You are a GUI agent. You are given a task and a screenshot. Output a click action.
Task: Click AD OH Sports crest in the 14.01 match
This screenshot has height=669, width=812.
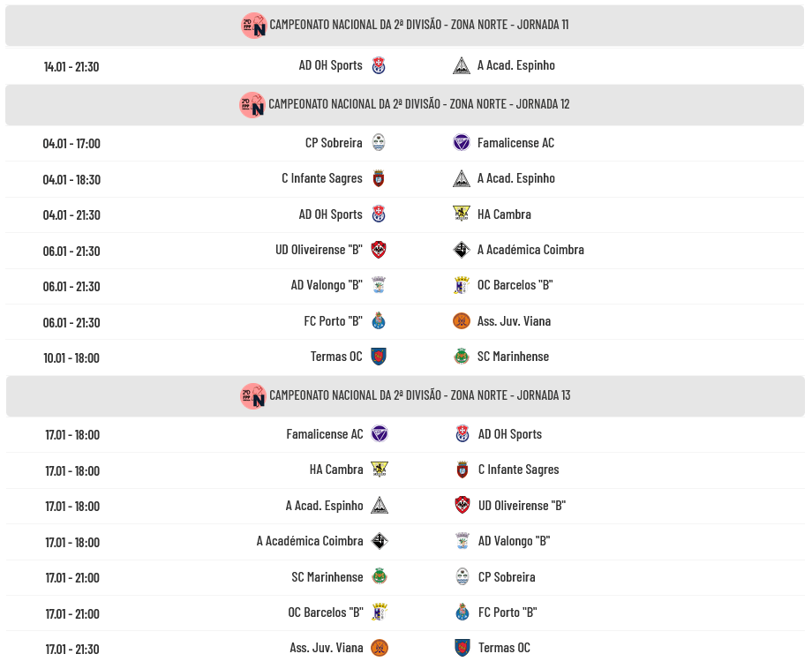click(x=379, y=65)
